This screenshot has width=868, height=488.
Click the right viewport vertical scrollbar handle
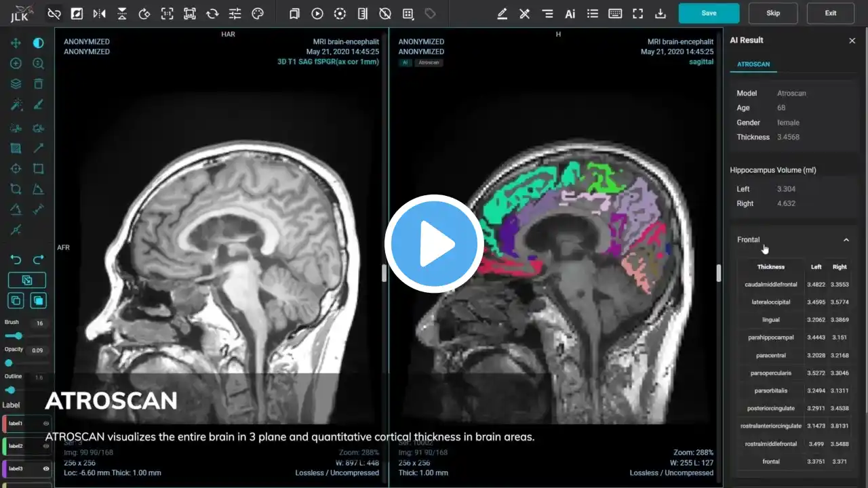pyautogui.click(x=719, y=272)
